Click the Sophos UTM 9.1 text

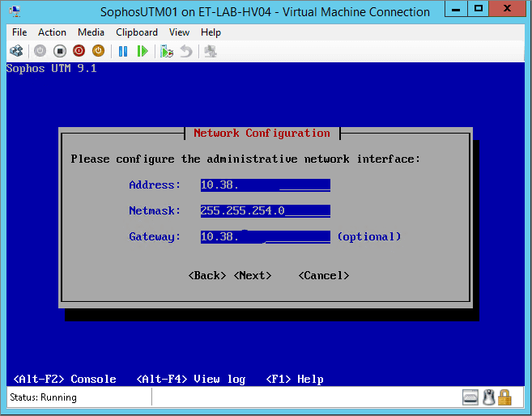tap(52, 69)
